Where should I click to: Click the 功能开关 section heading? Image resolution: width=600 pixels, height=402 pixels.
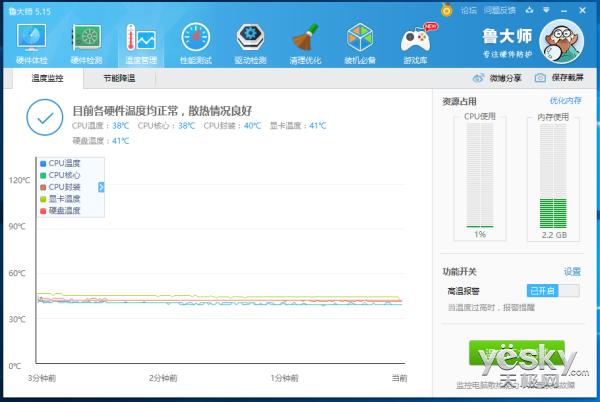pyautogui.click(x=459, y=272)
